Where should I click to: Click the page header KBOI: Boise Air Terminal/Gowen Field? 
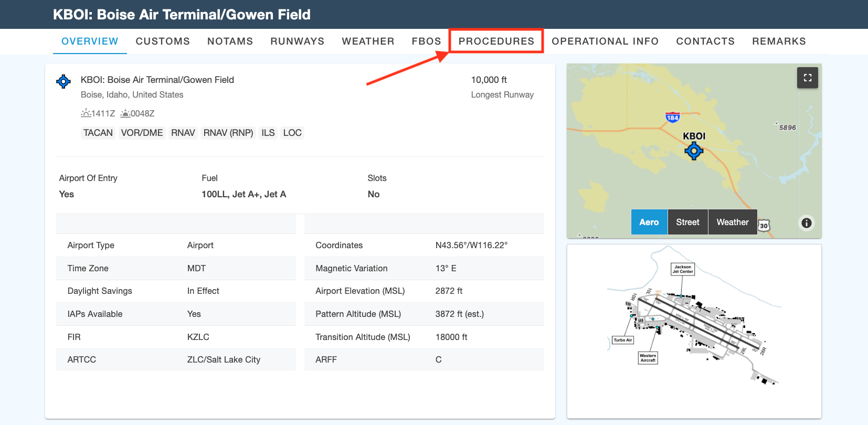(x=182, y=14)
